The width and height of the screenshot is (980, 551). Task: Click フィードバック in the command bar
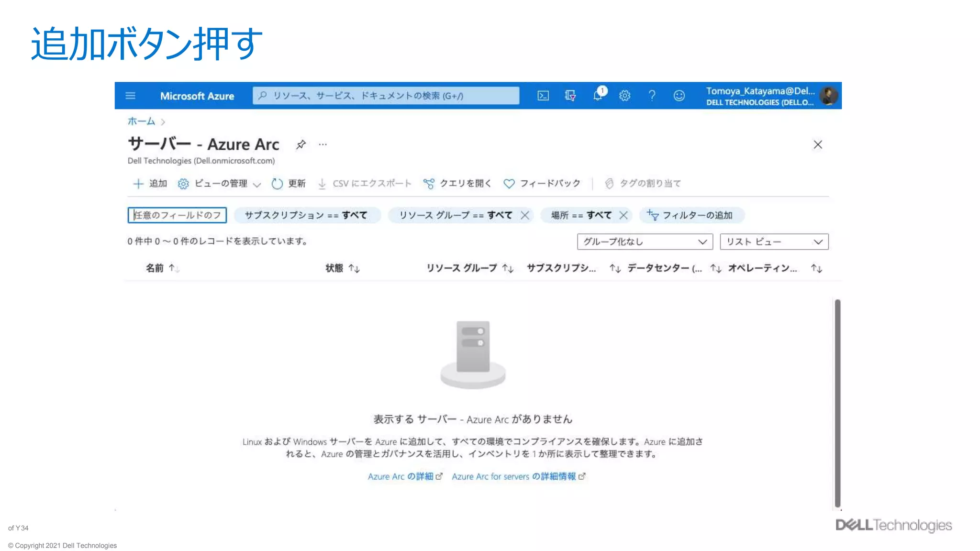(x=542, y=184)
